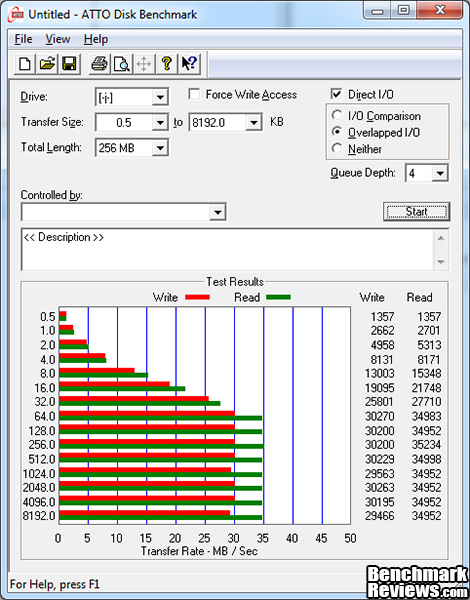This screenshot has height=600, width=470.
Task: Click write value 19095 for 16.0
Action: coord(379,388)
